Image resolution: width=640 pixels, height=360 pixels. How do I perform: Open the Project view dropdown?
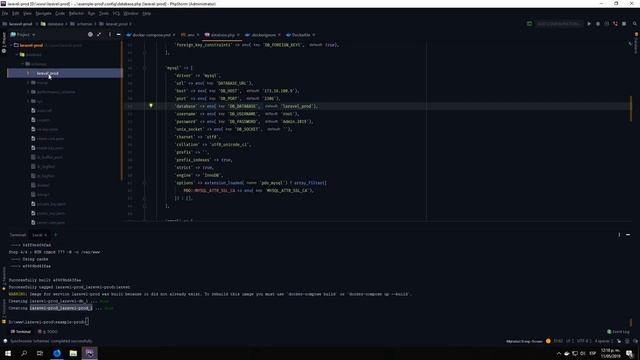[23, 35]
